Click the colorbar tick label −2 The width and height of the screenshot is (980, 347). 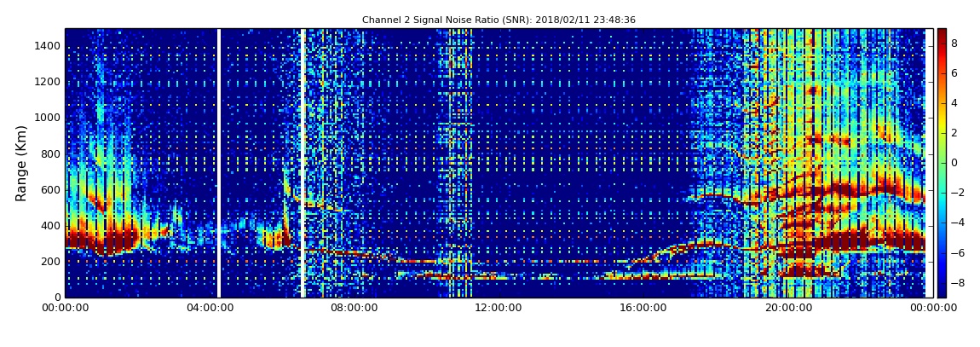coord(958,193)
